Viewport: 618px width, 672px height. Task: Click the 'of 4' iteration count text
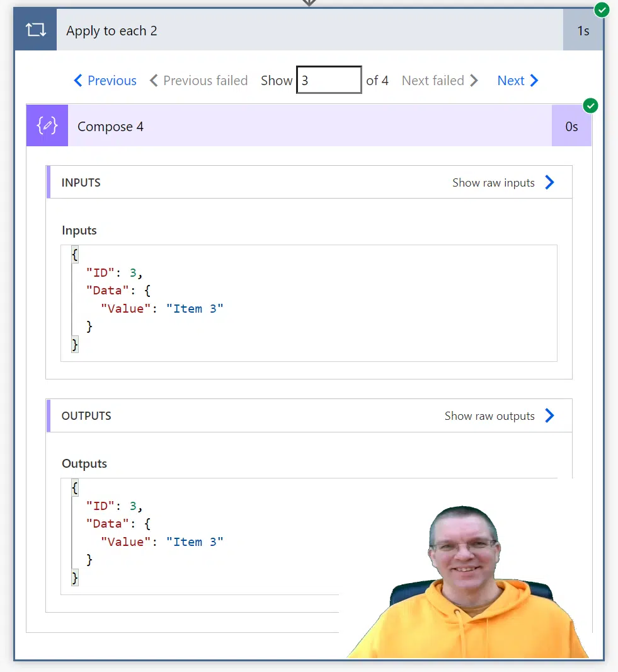(377, 80)
